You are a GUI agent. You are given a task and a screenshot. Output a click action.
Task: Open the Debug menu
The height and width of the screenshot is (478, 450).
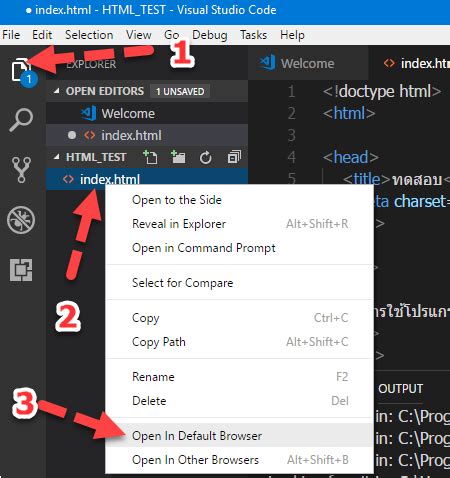coord(210,35)
